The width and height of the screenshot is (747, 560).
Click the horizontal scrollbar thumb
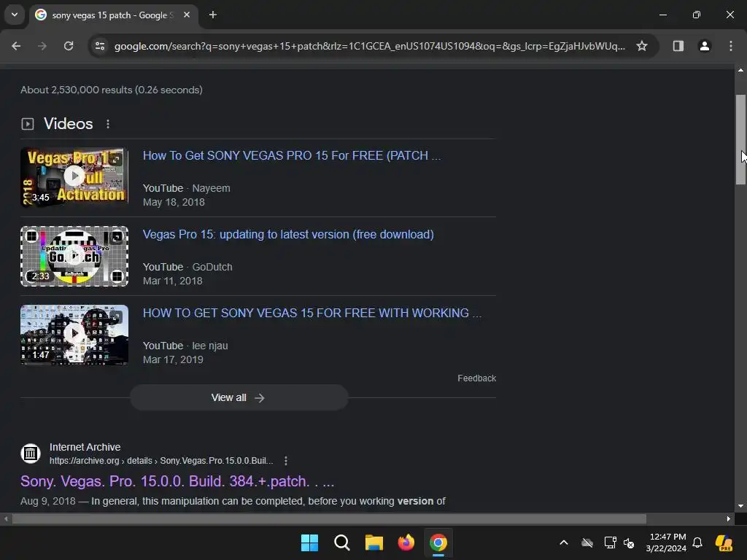329,519
